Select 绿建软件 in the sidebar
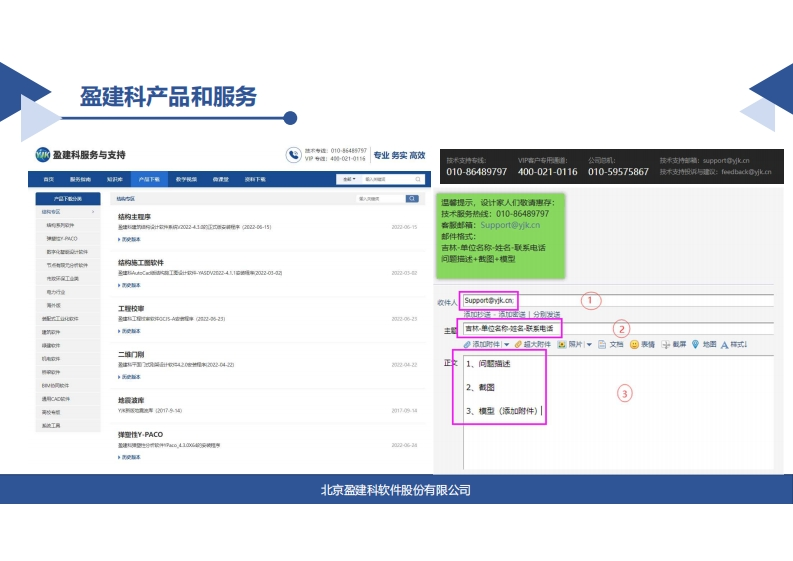Screen dimensions: 793x561 [x=51, y=346]
